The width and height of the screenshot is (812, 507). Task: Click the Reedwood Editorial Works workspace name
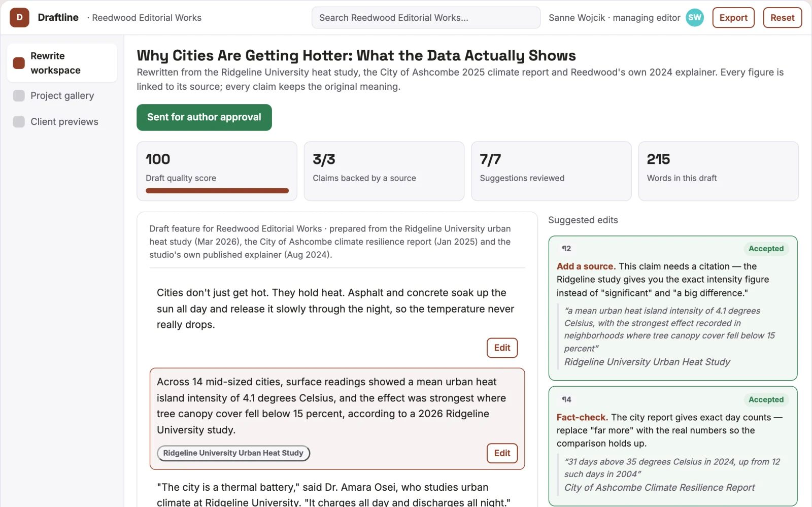(x=147, y=18)
